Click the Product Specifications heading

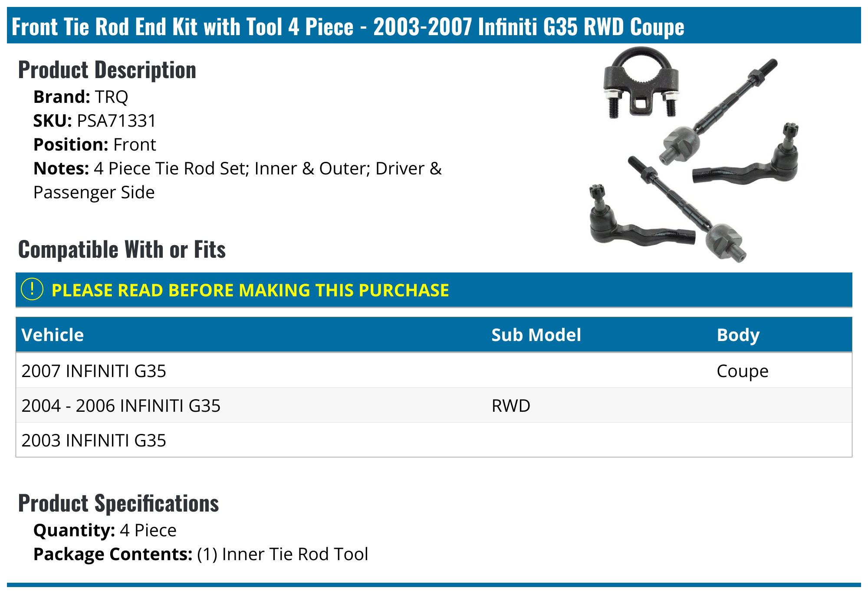pyautogui.click(x=118, y=503)
